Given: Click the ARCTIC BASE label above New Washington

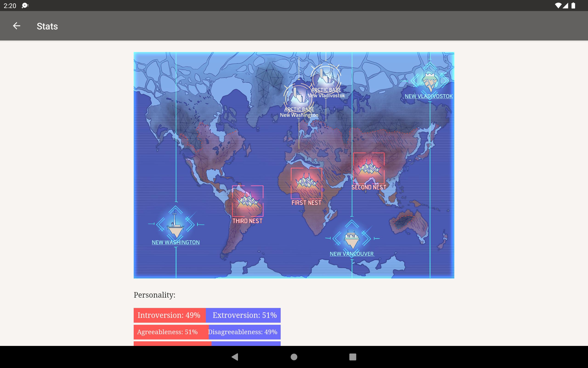Looking at the screenshot, I should click(x=299, y=109).
